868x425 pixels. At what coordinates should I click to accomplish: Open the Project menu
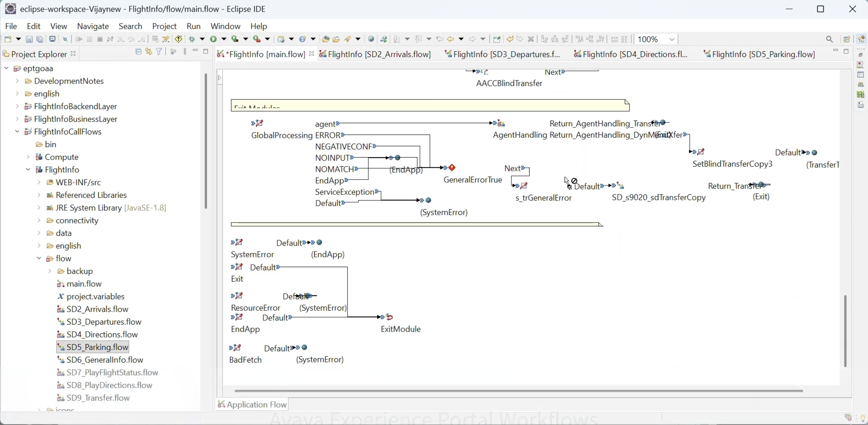click(164, 26)
